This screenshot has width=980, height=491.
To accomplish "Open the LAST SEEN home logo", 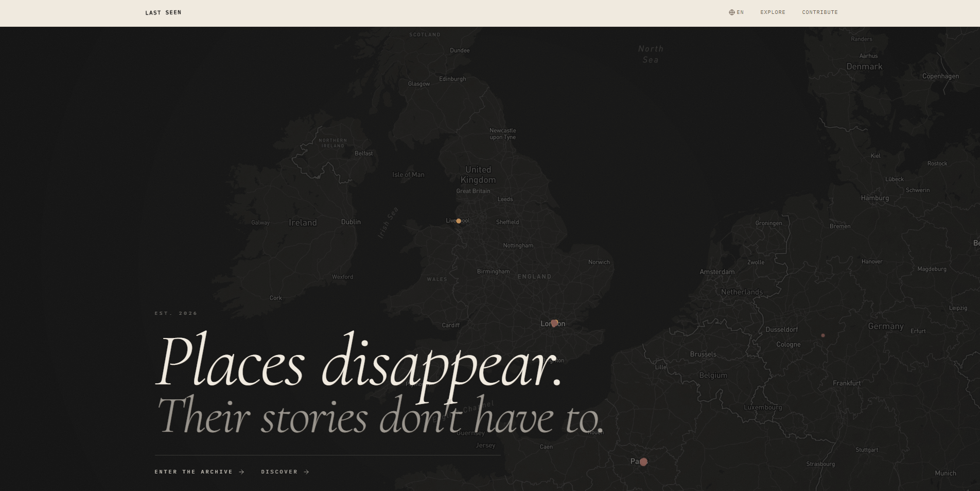I will coord(163,12).
